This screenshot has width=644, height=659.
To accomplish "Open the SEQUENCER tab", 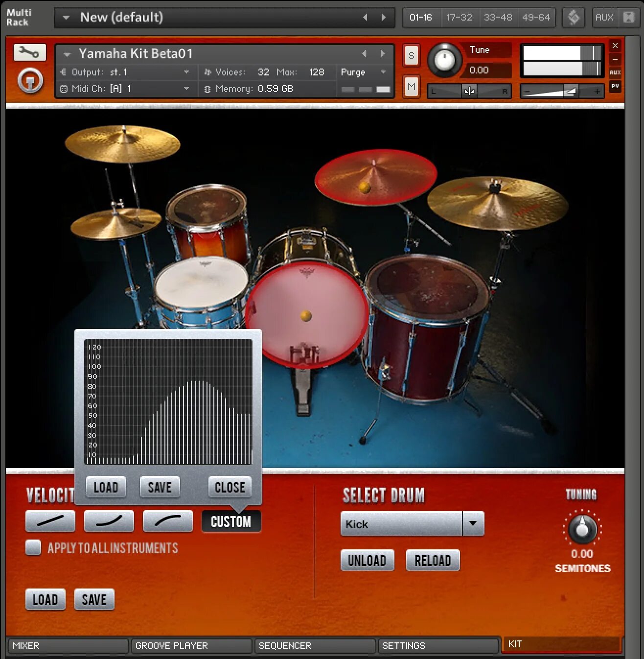I will [x=315, y=646].
